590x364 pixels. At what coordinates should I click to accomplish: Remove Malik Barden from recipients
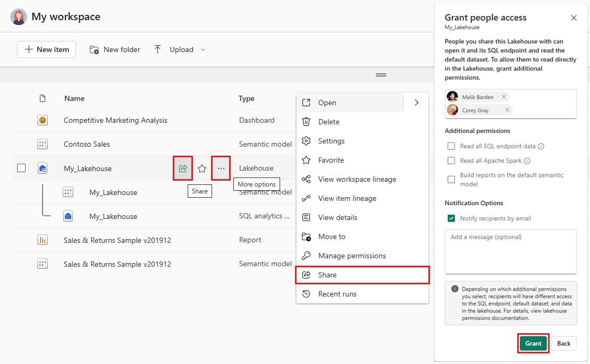click(504, 97)
